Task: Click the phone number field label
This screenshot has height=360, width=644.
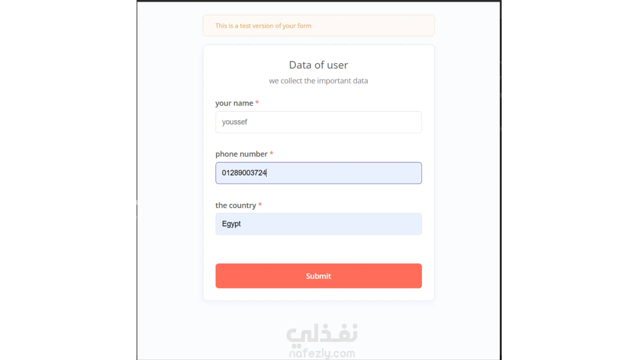Action: [241, 154]
